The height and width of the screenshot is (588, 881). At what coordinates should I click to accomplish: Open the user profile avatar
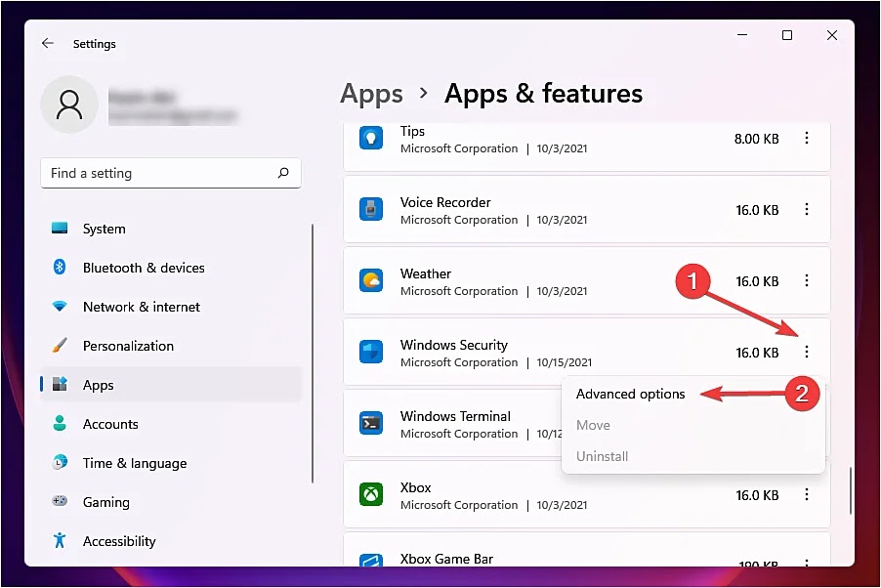69,105
